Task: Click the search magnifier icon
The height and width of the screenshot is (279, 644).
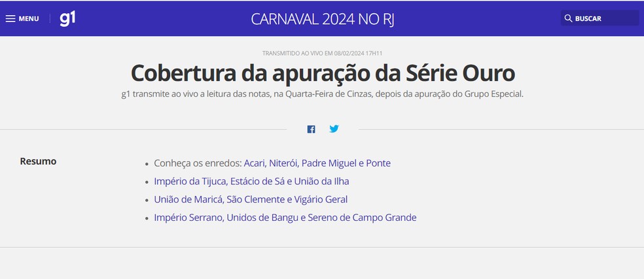Action: pos(568,18)
